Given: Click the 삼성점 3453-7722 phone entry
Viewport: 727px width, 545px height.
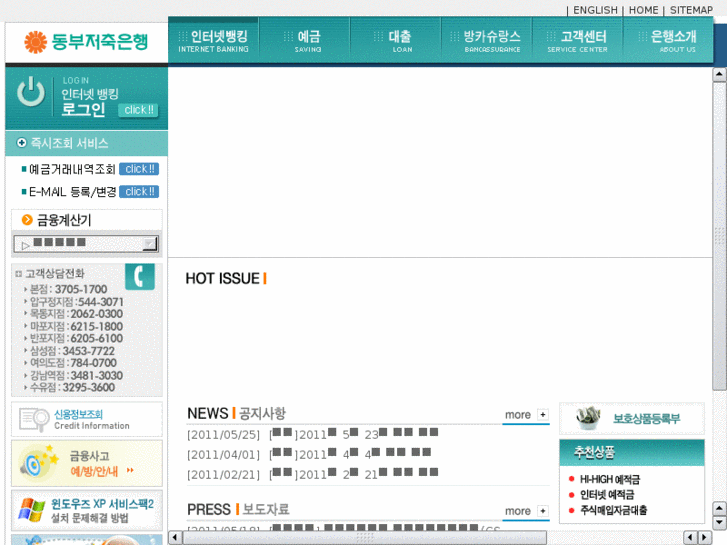Looking at the screenshot, I should tap(69, 351).
